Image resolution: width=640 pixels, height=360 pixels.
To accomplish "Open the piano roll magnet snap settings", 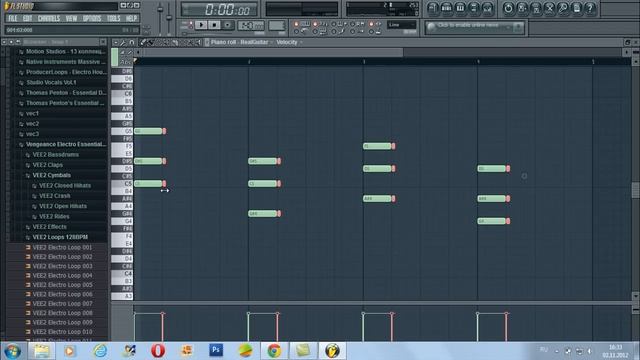I will click(131, 42).
